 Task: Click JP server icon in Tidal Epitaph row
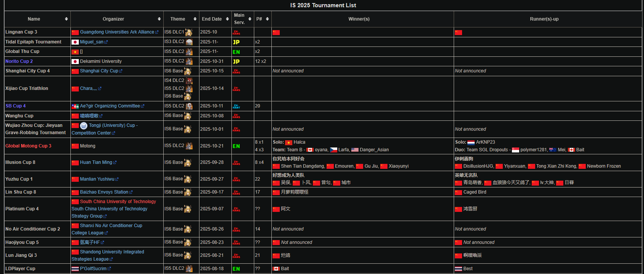tap(236, 42)
